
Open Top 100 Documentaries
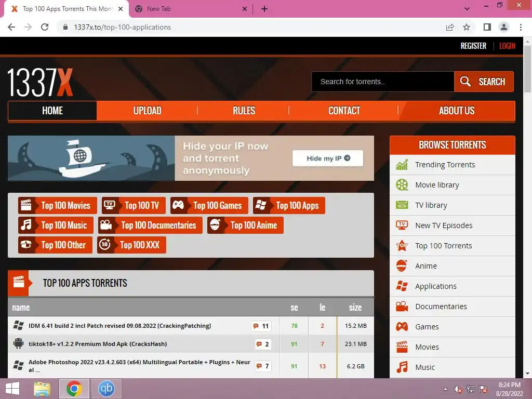(150, 225)
